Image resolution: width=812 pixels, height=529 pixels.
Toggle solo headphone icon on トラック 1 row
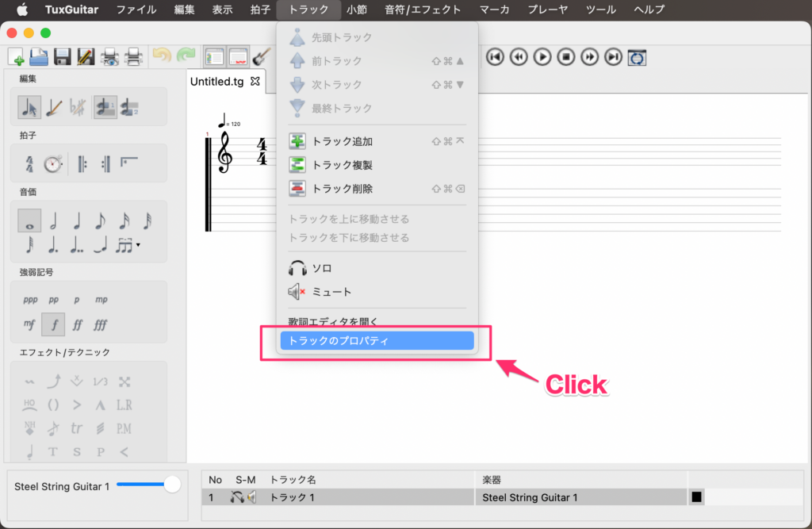tap(237, 497)
